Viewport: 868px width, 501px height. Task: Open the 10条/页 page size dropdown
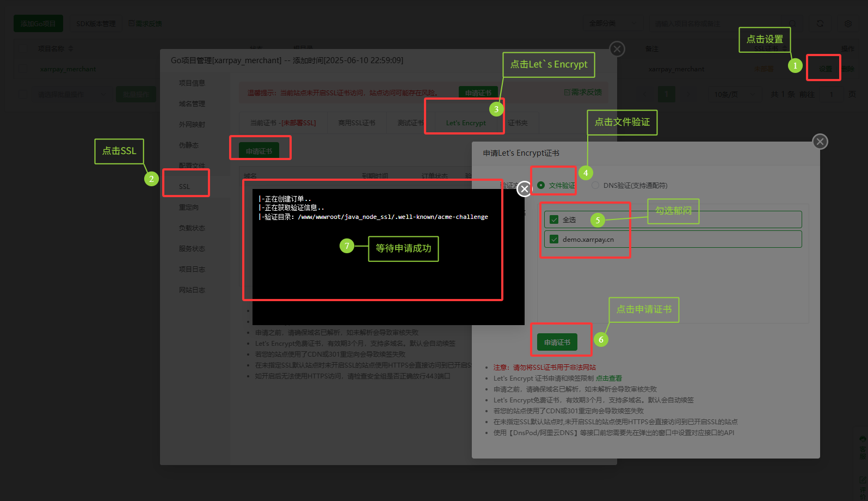click(732, 94)
